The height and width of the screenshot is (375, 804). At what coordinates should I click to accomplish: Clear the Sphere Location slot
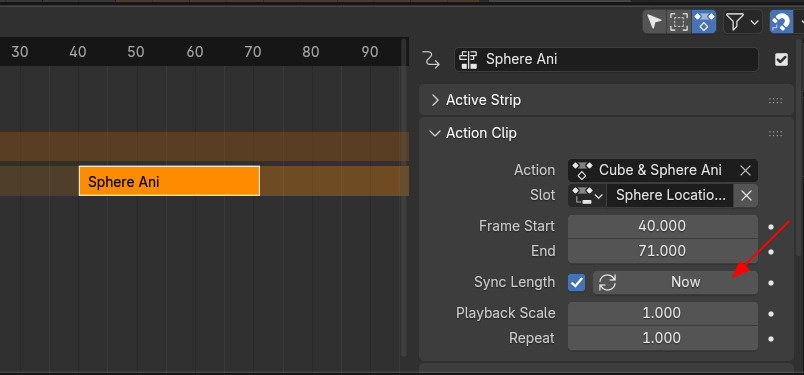746,195
